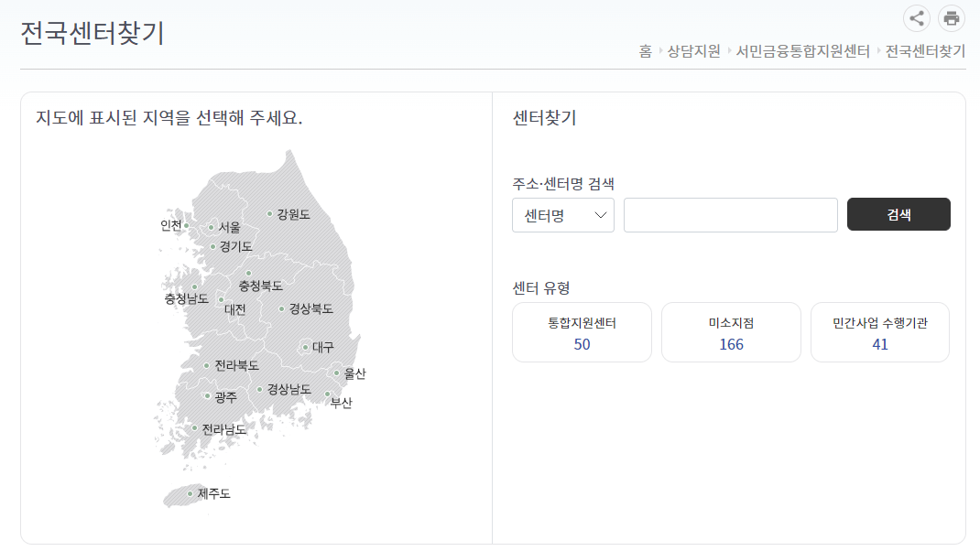Select the 대구 marker on the map
The width and height of the screenshot is (980, 551).
[303, 346]
